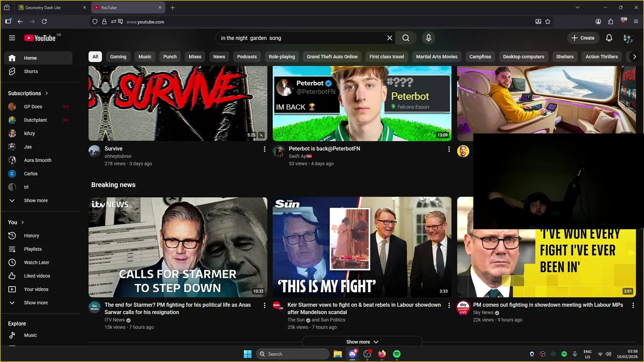Click the Create button
Image resolution: width=644 pixels, height=362 pixels.
pyautogui.click(x=583, y=38)
